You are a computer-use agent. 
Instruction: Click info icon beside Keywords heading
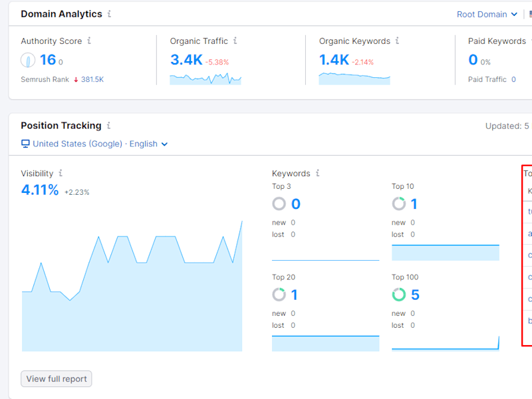coord(318,173)
